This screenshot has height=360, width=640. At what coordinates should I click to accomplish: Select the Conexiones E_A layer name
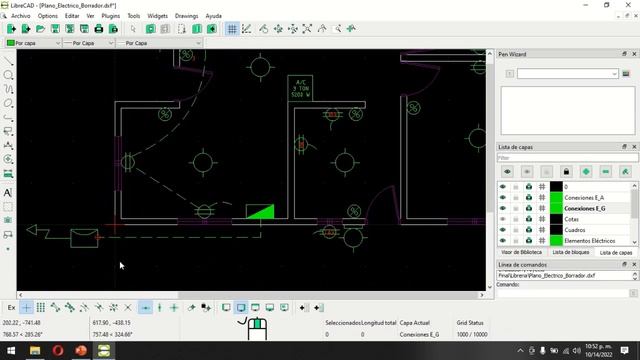coord(584,198)
